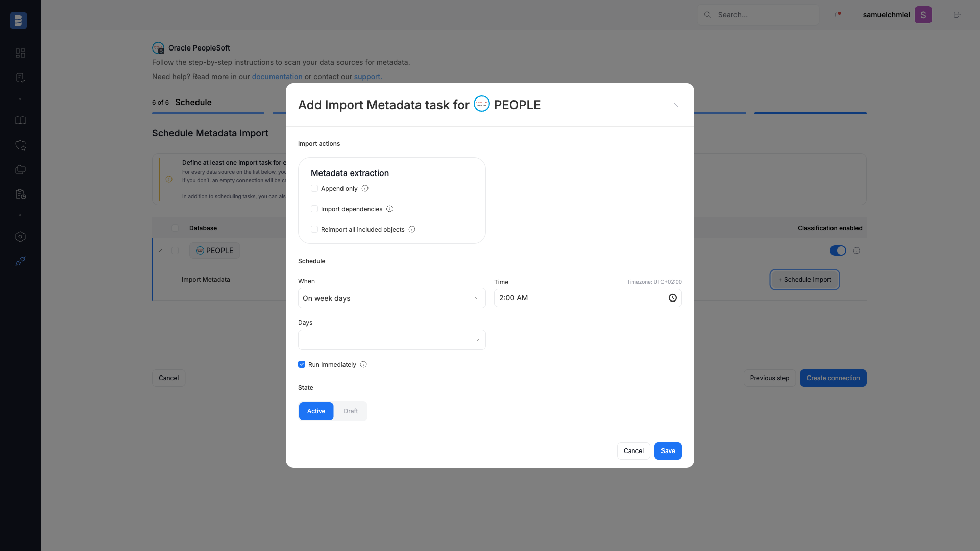Open the When dropdown showing On week days
This screenshot has width=980, height=551.
391,298
